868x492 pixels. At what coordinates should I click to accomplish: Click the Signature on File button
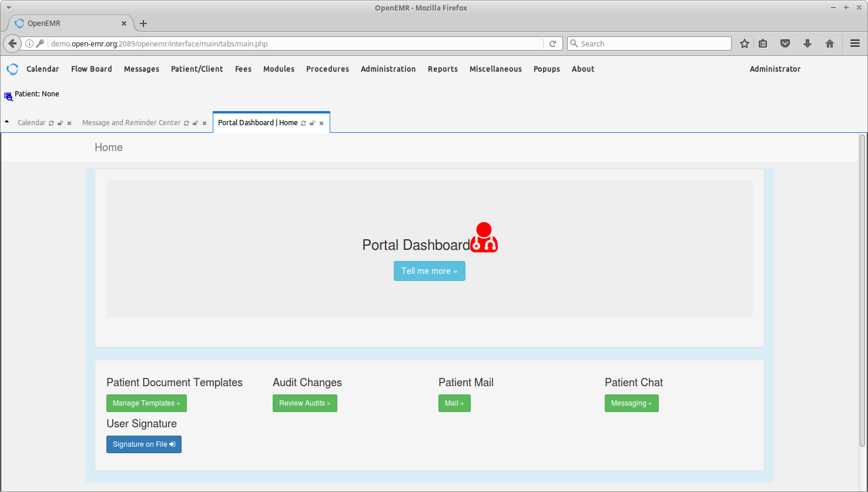[144, 444]
